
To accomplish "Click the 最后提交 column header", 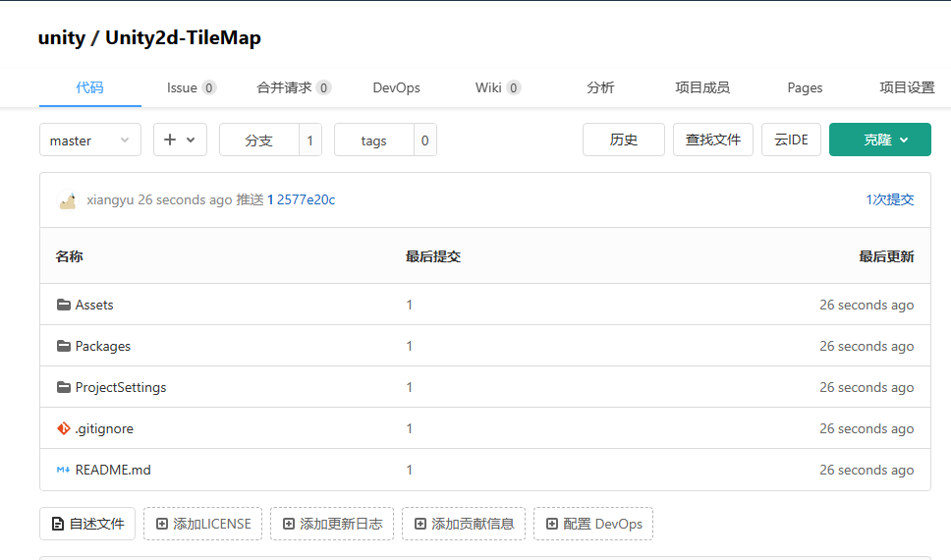I will point(433,256).
